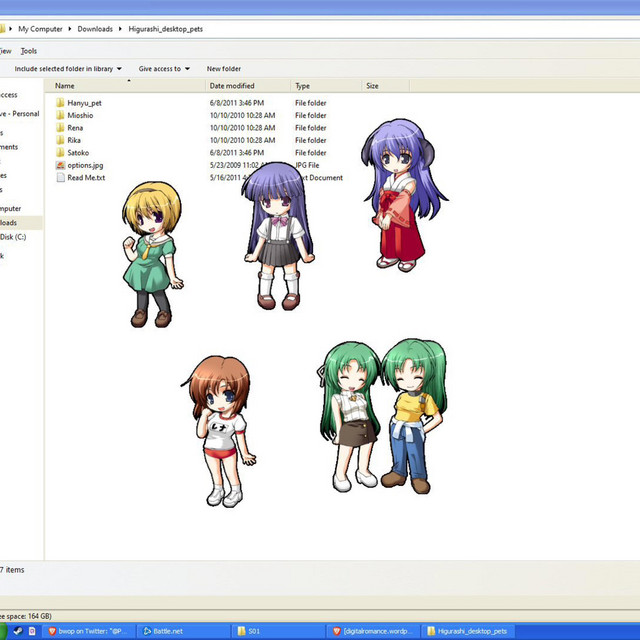Click the Steam icon in the taskbar
Image resolution: width=640 pixels, height=640 pixels.
click(18, 631)
